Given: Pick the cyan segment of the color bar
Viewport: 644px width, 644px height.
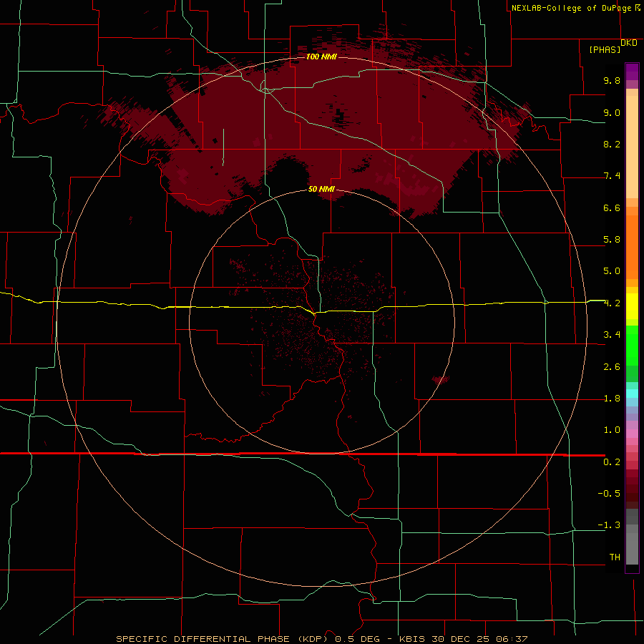Looking at the screenshot, I should pos(632,394).
